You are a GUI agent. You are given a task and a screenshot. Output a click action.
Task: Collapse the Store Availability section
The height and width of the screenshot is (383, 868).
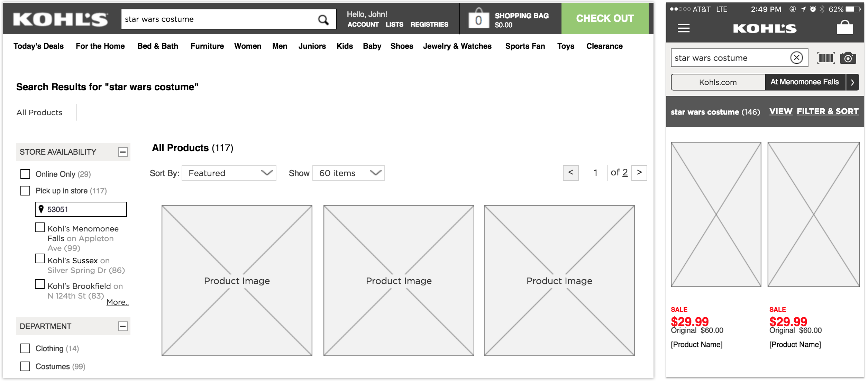[123, 152]
